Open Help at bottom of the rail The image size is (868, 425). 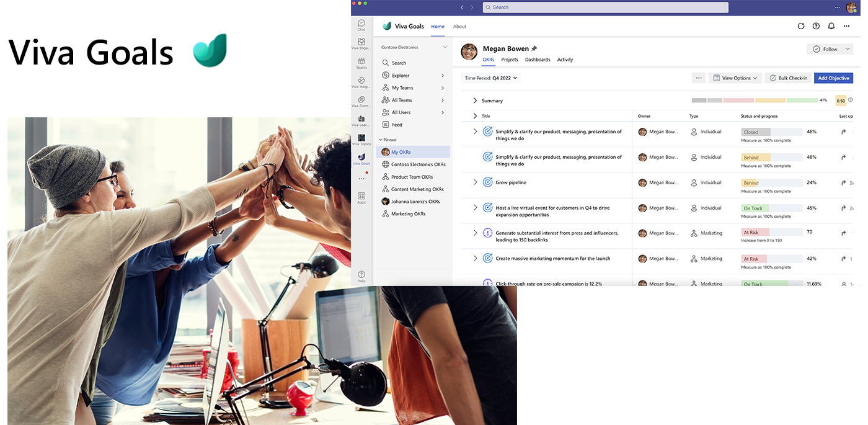pos(361,276)
